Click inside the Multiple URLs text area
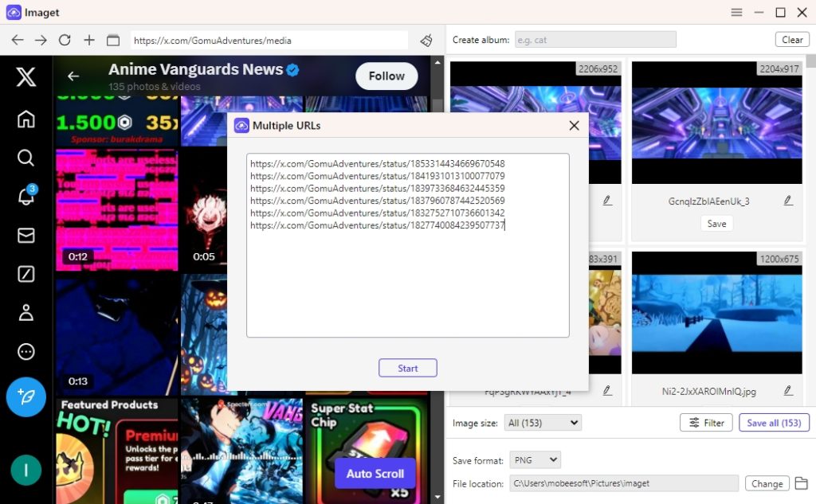 (407, 279)
